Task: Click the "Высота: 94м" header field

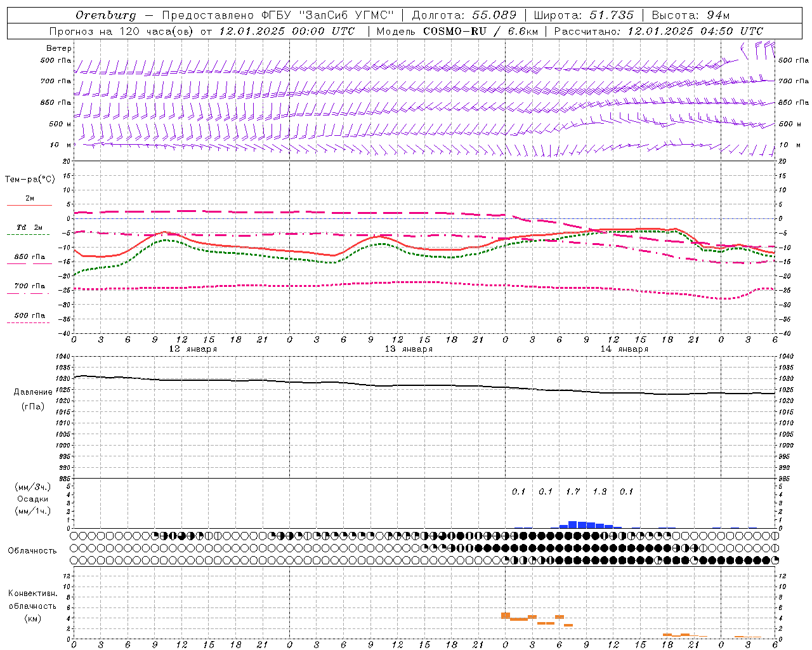Action: point(691,15)
